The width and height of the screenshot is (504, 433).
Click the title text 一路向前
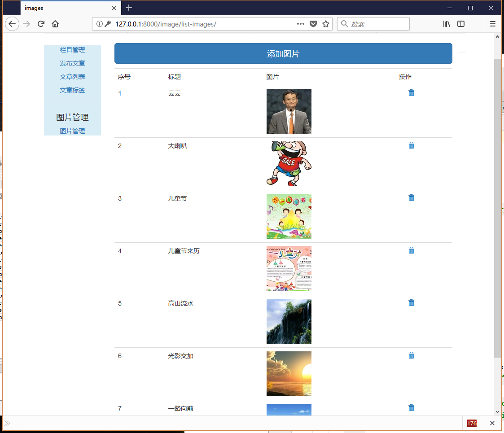pos(181,408)
